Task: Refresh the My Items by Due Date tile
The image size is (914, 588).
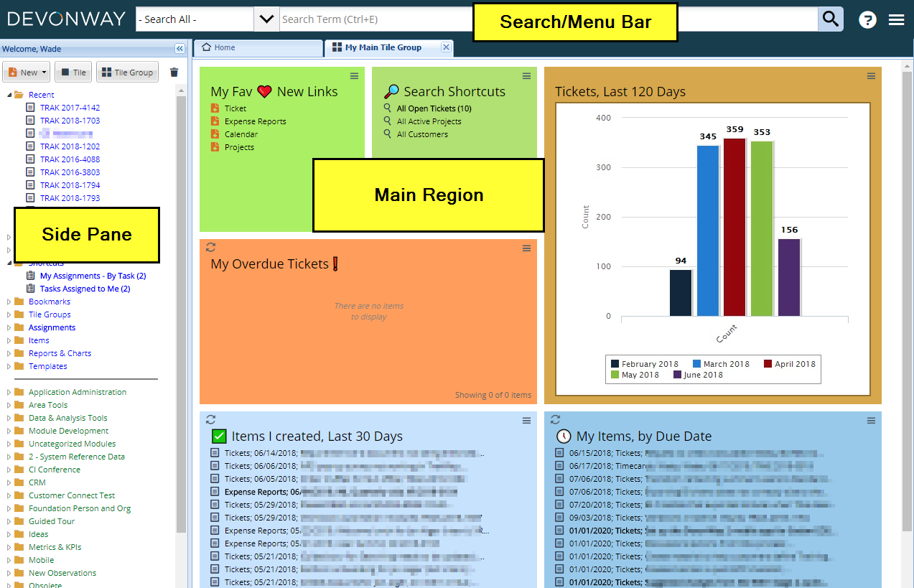Action: tap(555, 419)
